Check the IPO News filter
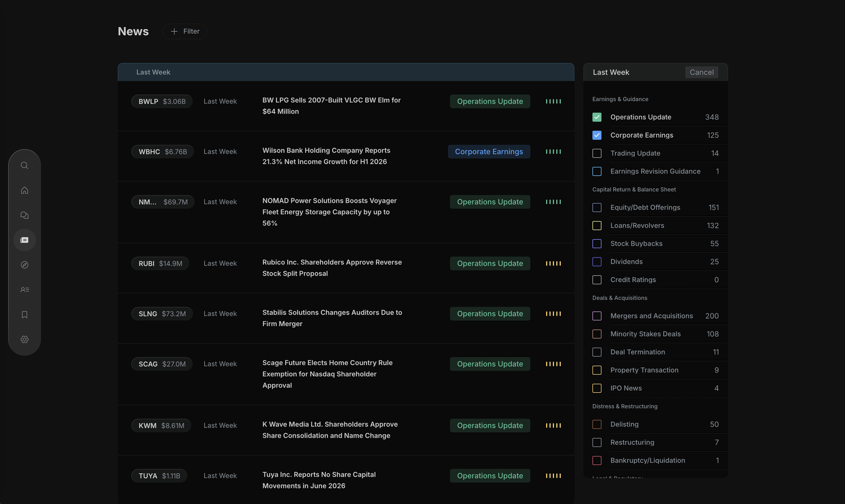 tap(597, 388)
